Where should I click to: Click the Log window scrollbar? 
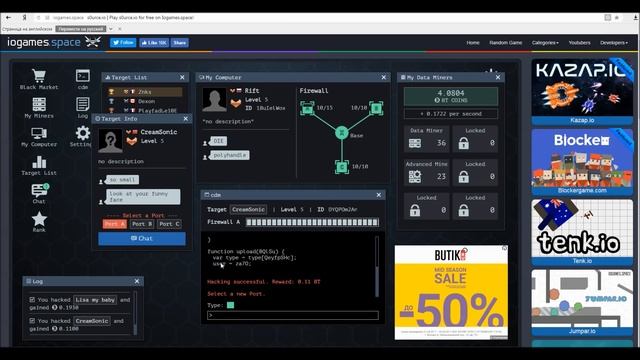pos(135,313)
